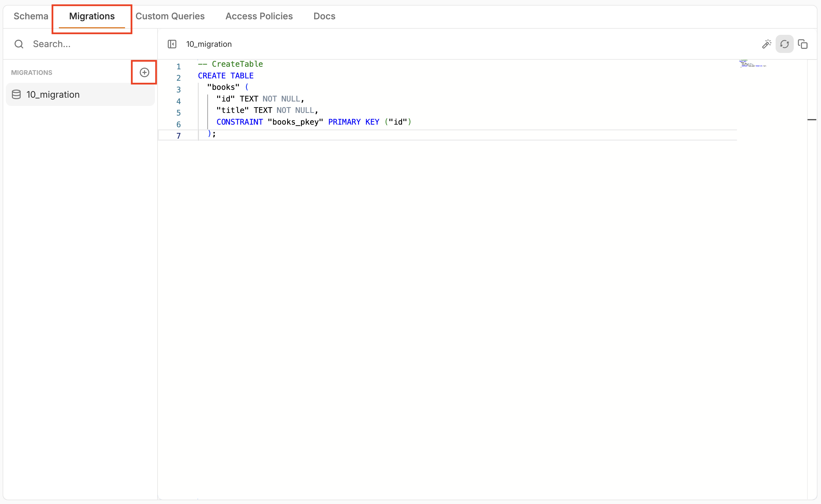Click line number 7 in gutter
Viewport: 821px width, 504px height.
pyautogui.click(x=179, y=136)
